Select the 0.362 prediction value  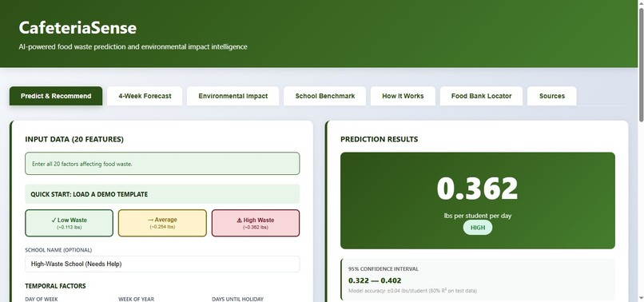[x=477, y=189]
